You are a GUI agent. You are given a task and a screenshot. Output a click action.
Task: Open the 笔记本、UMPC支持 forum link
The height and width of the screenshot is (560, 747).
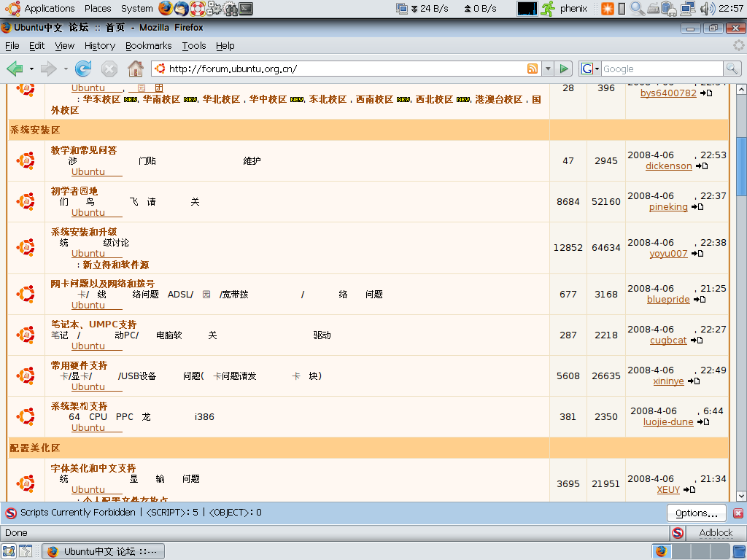[94, 324]
